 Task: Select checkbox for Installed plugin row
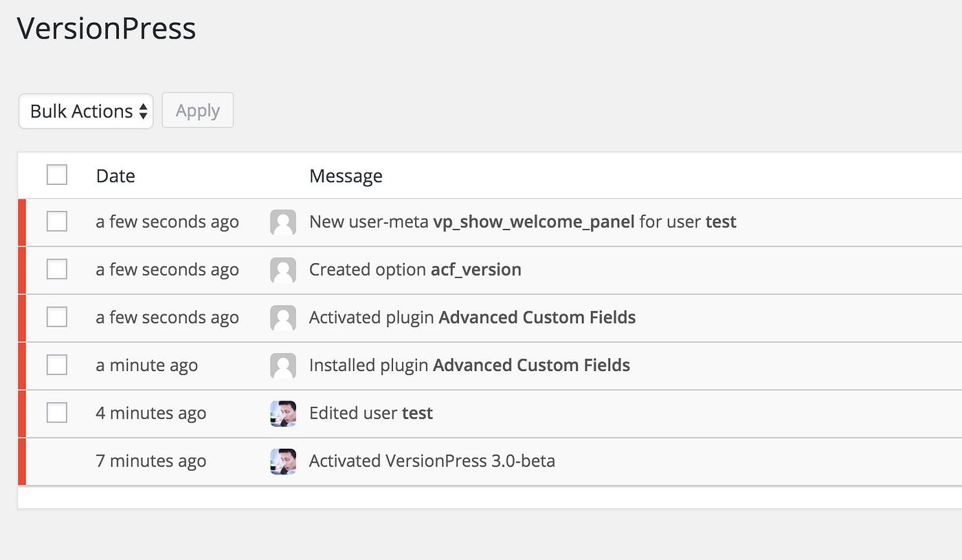[x=57, y=364]
